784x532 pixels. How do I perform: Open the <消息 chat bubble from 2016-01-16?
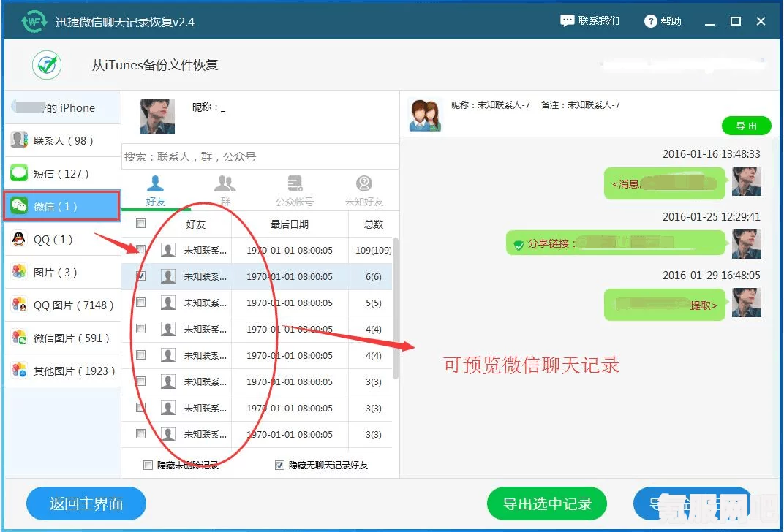(665, 184)
